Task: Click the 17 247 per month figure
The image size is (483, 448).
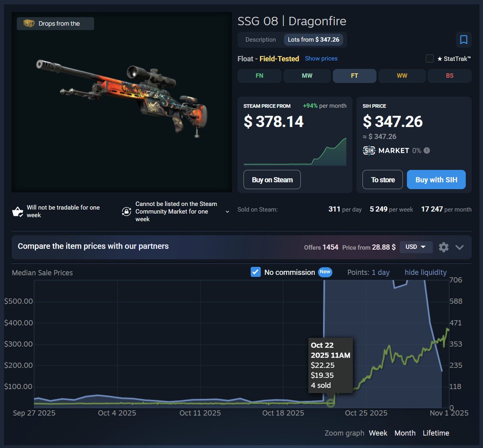Action: [x=446, y=209]
